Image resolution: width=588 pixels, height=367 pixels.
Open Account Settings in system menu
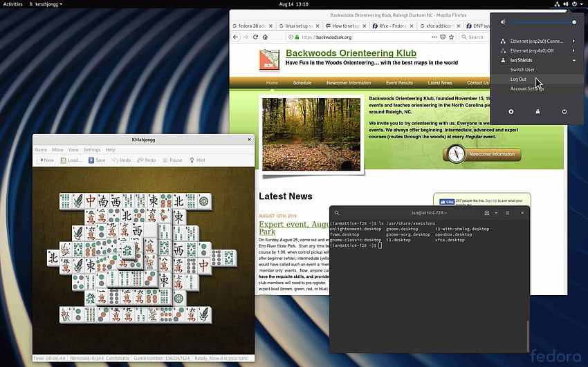coord(527,88)
